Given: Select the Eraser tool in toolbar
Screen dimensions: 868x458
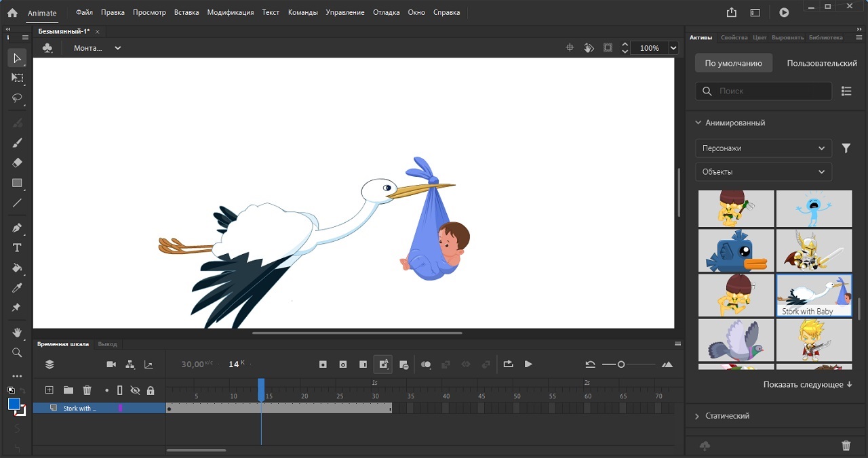Looking at the screenshot, I should [17, 163].
